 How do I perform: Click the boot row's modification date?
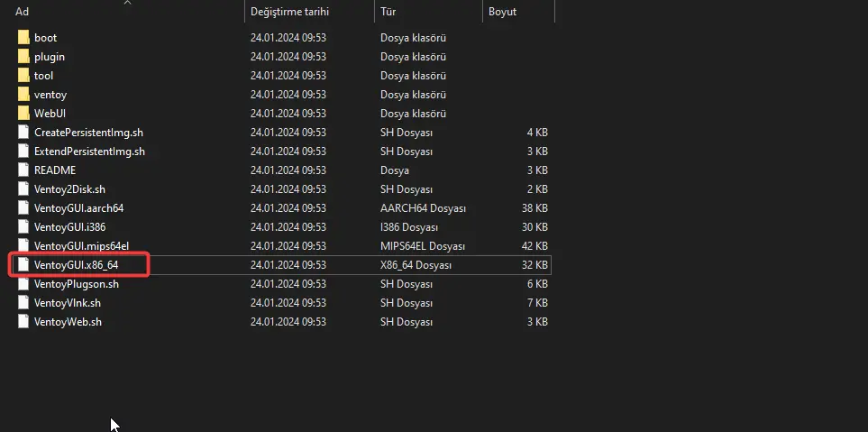coord(288,38)
